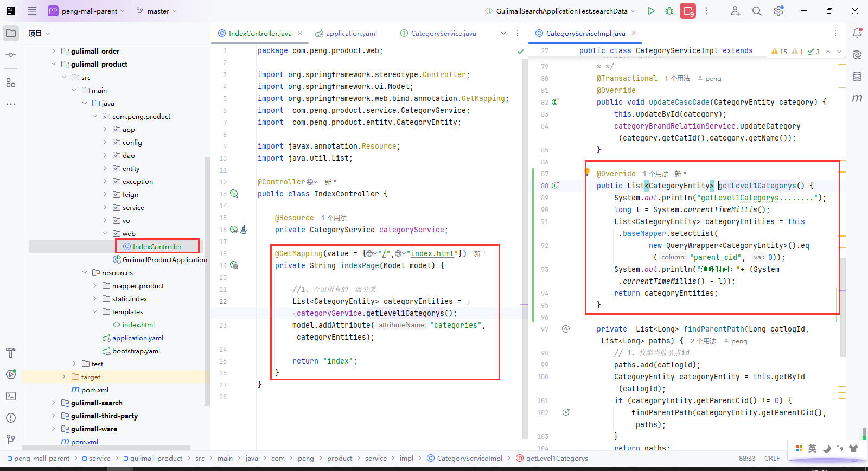Viewport: 868px width, 471px height.
Task: Expand the service package
Action: (x=105, y=207)
